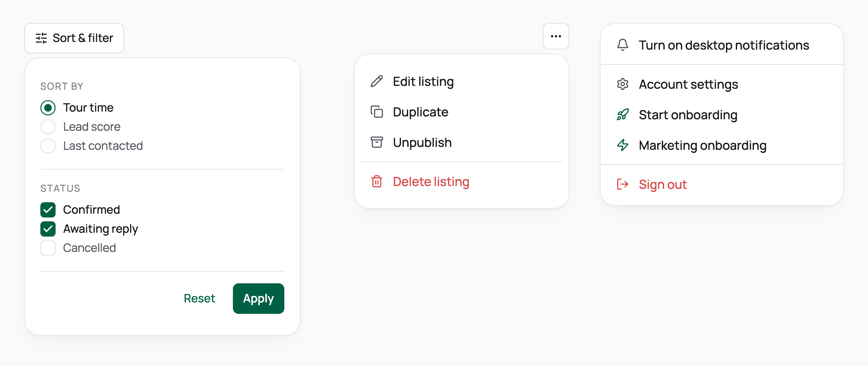Open the three-dots more options button

[x=556, y=37]
